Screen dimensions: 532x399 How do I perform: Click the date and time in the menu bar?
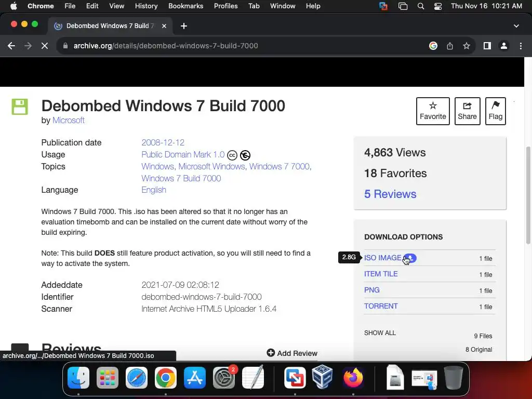[x=486, y=6]
